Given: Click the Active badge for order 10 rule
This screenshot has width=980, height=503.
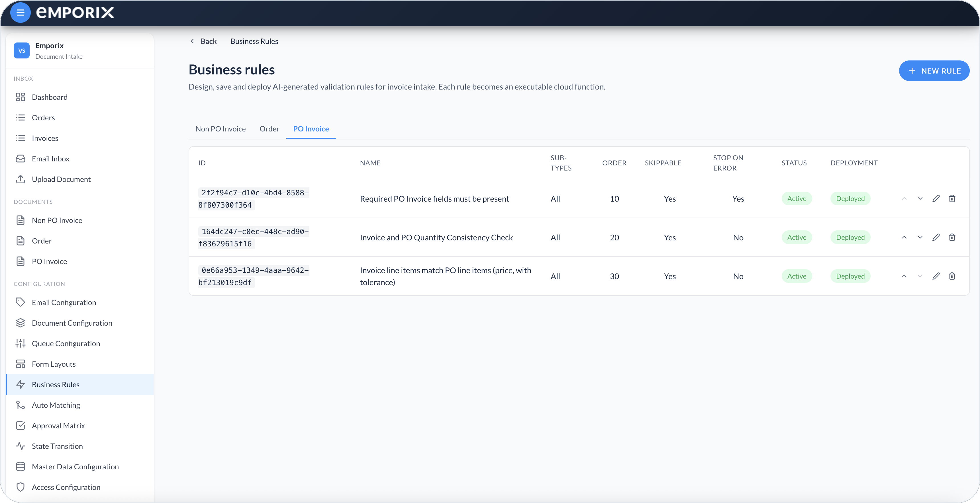Looking at the screenshot, I should (797, 198).
